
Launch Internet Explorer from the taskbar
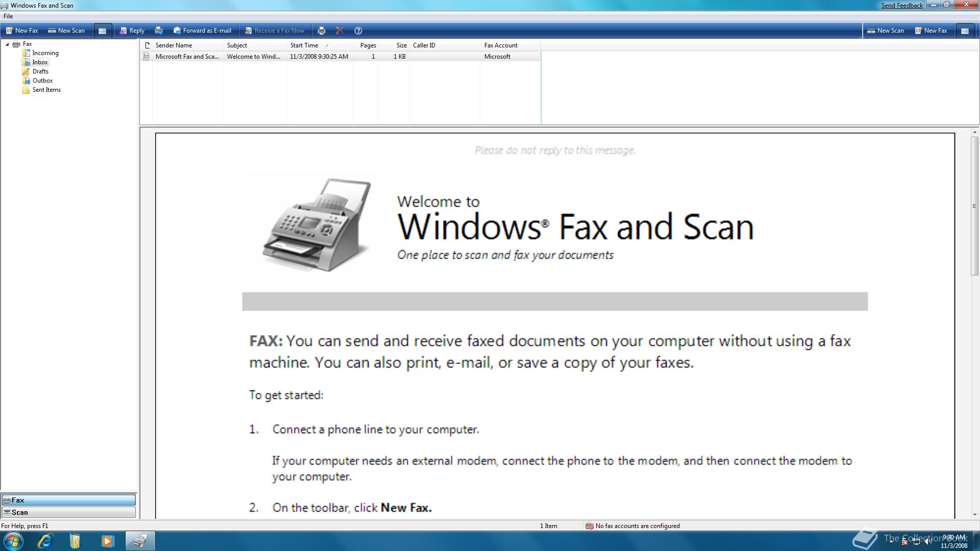(x=45, y=541)
